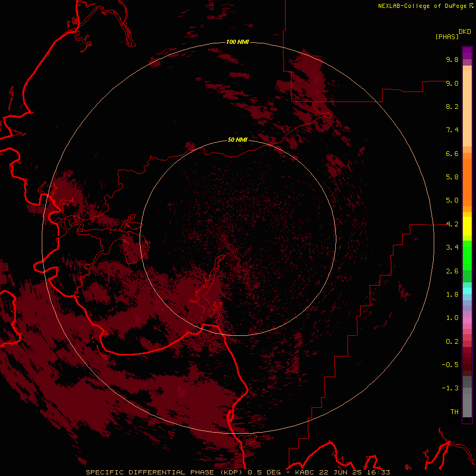This screenshot has width=476, height=476.
Task: Click the -0.5 value on the color scale
Action: [450, 365]
